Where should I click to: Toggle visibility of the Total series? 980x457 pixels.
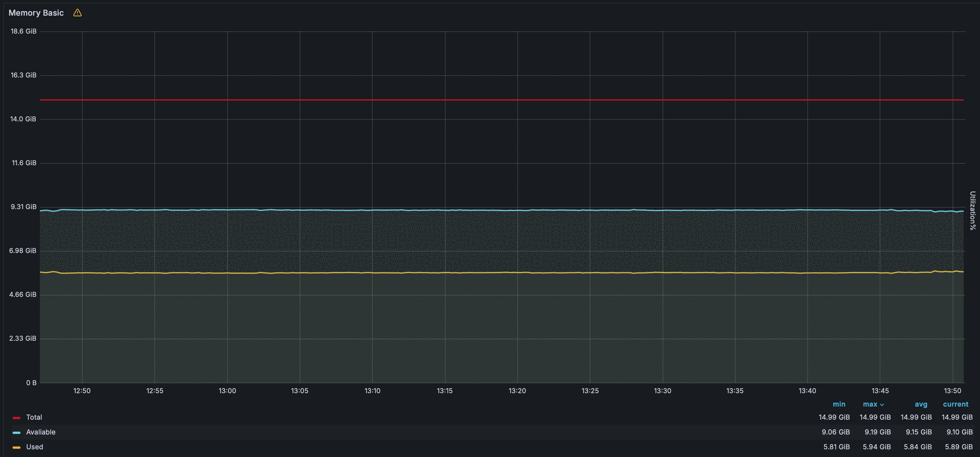(34, 417)
